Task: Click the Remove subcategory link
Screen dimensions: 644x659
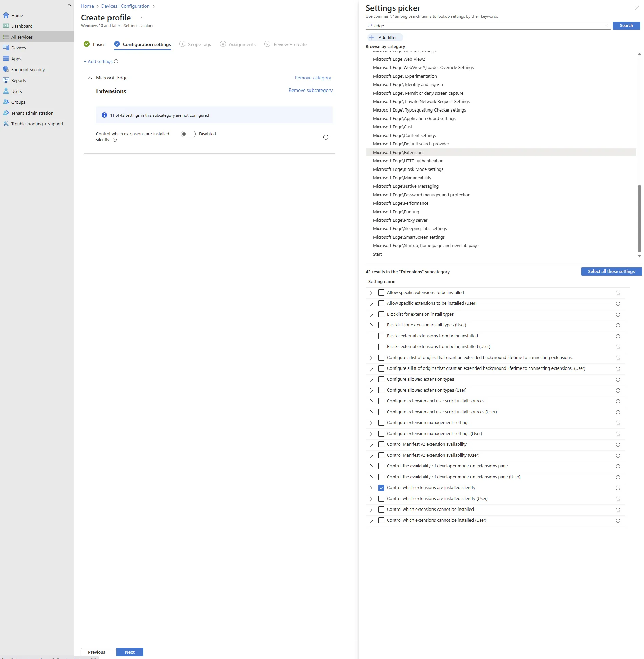Action: [310, 91]
